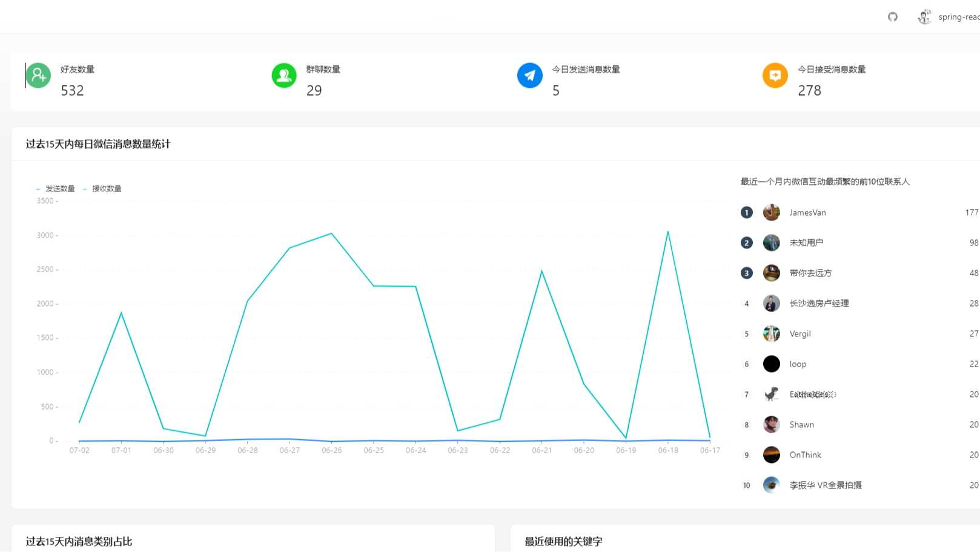
Task: Click JamesVan's avatar
Action: 772,212
